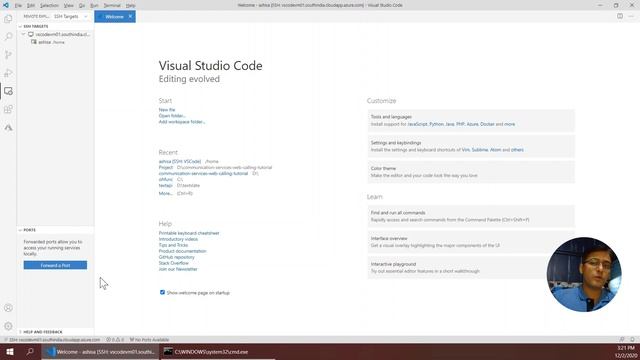Image resolution: width=640 pixels, height=360 pixels.
Task: Click the status bar feedback icon
Action: click(622, 340)
